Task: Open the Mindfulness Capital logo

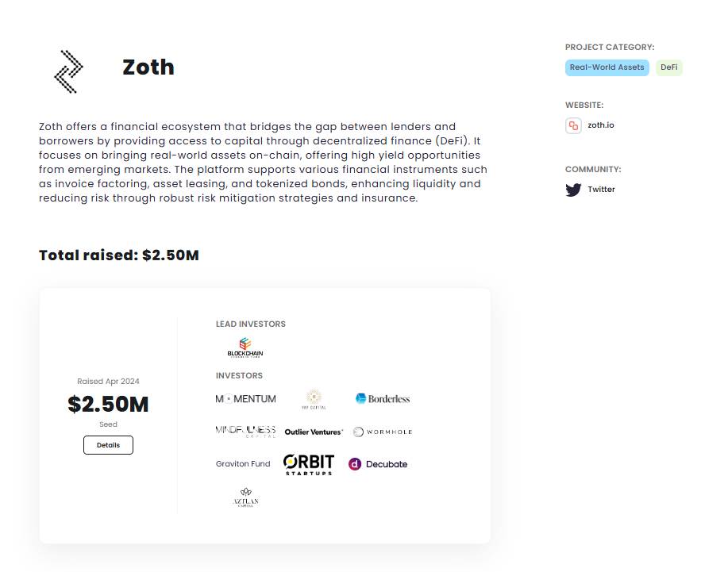Action: point(245,432)
